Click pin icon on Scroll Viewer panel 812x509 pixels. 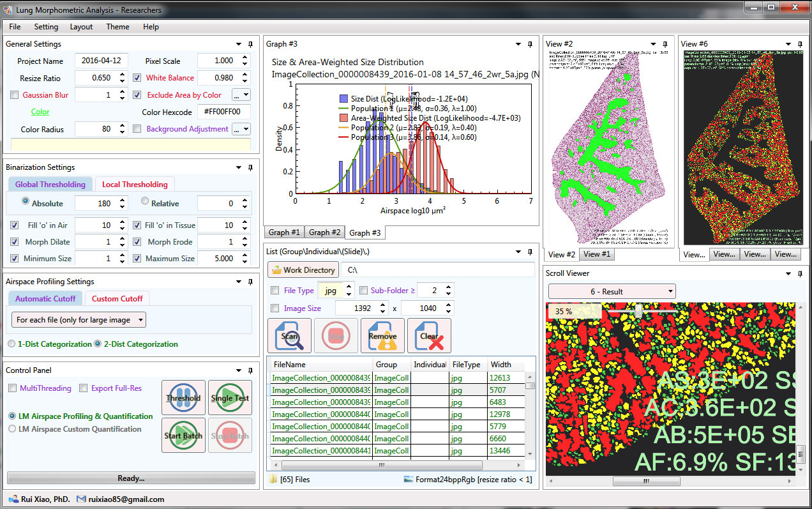pos(799,273)
